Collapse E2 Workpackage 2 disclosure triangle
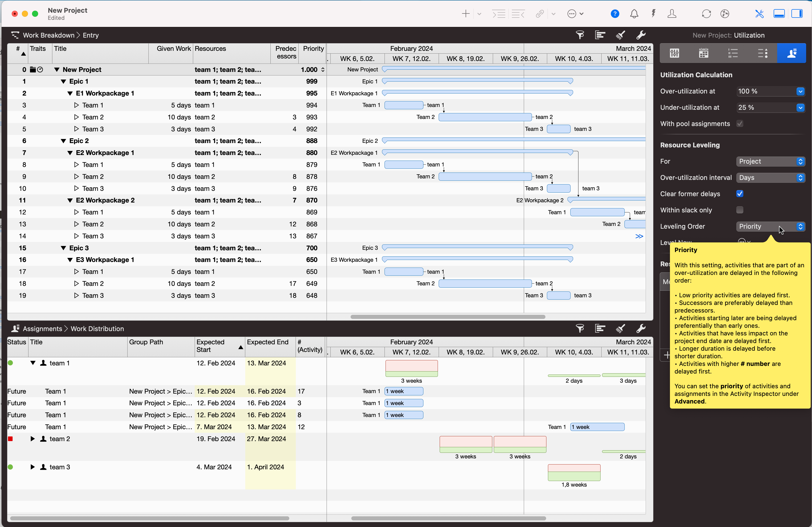 click(70, 200)
